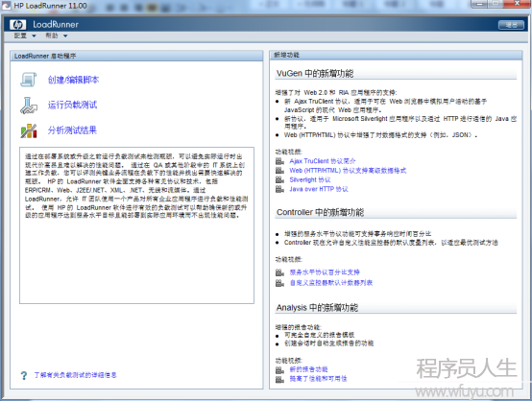The width and height of the screenshot is (532, 401).
Task: Click the video icon beside 提高了性能和可用性
Action: click(x=279, y=379)
